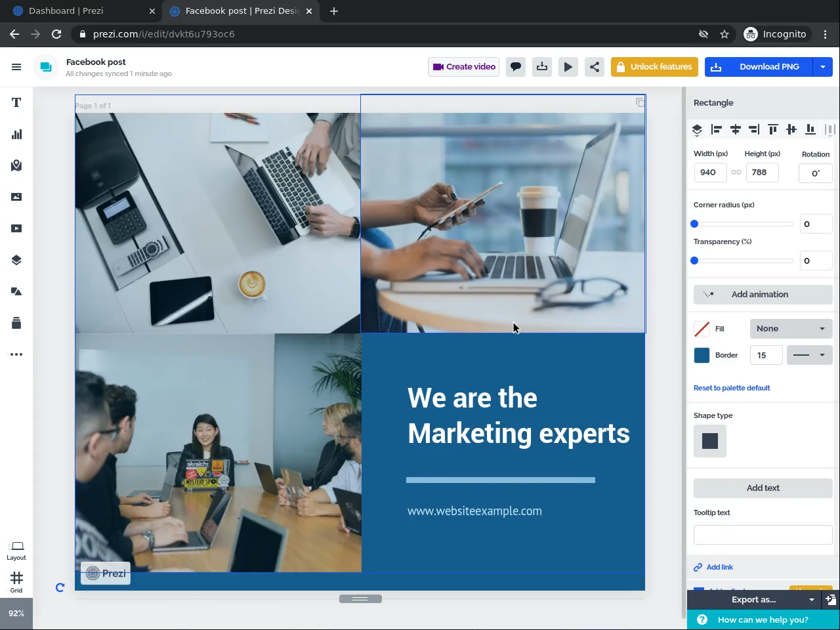This screenshot has width=840, height=630.
Task: Open the stacked pages tool in sidebar
Action: [16, 323]
